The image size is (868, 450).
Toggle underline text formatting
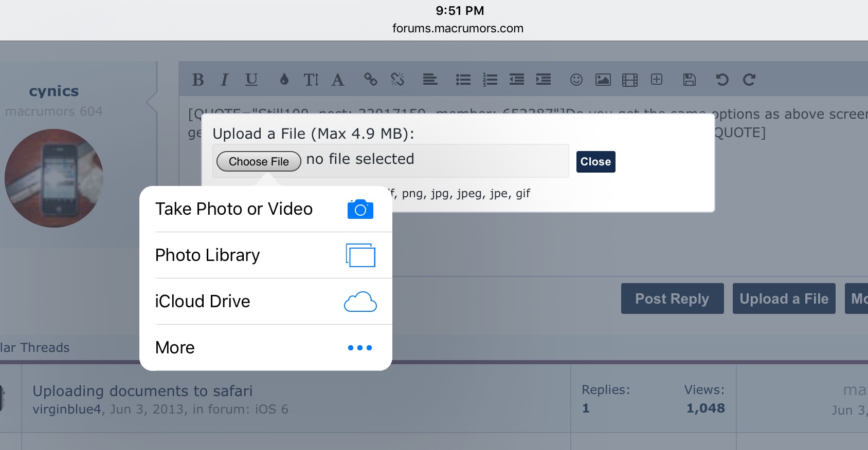[251, 80]
